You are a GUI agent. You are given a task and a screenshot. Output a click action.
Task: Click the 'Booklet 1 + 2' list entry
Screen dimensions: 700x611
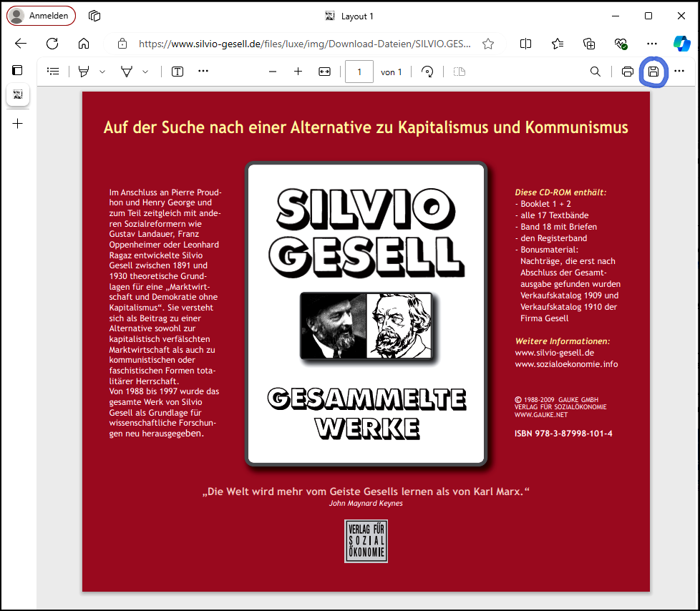coord(543,204)
